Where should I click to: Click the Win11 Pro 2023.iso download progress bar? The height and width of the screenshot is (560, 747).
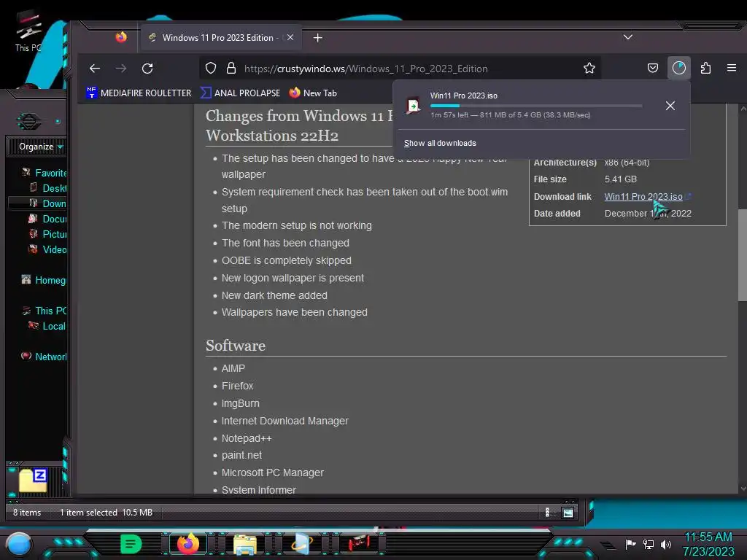tap(536, 106)
